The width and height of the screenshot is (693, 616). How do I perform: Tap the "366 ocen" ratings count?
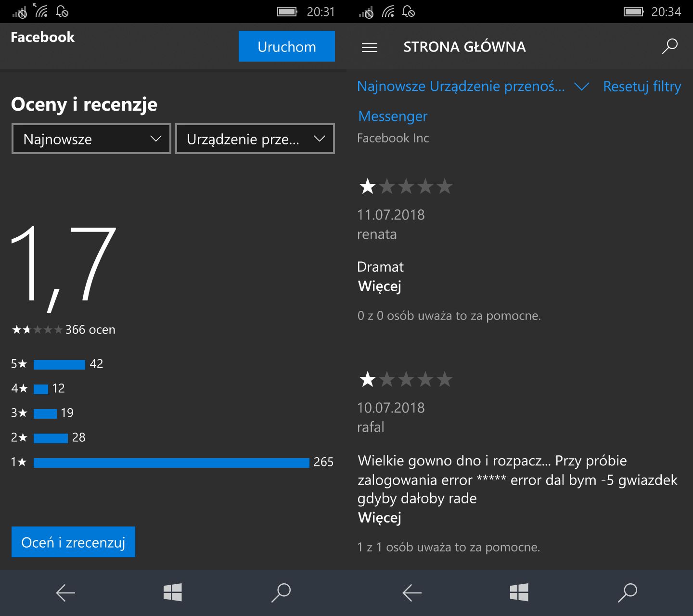tap(90, 330)
